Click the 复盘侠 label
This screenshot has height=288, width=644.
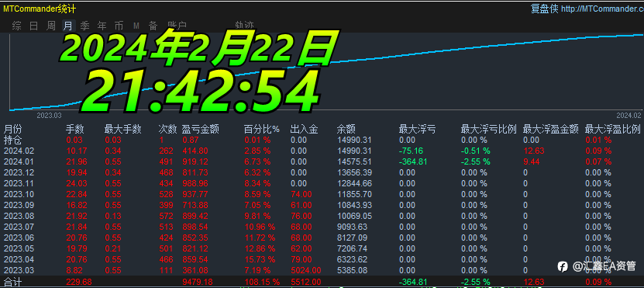(544, 9)
